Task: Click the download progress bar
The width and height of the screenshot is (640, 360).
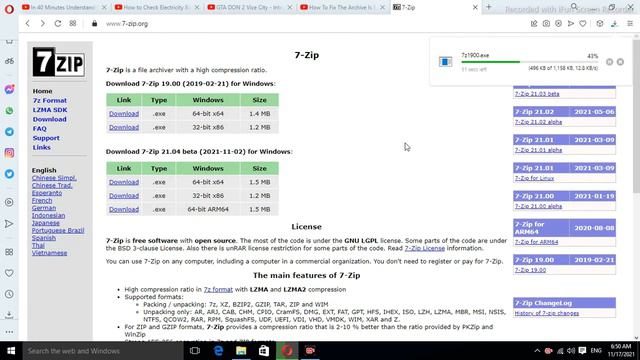Action: [529, 62]
